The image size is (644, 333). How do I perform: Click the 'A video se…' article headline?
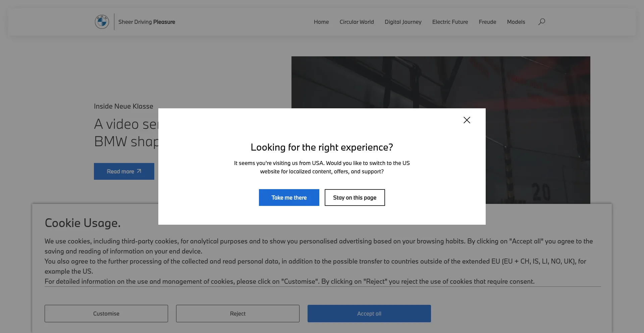tap(126, 133)
